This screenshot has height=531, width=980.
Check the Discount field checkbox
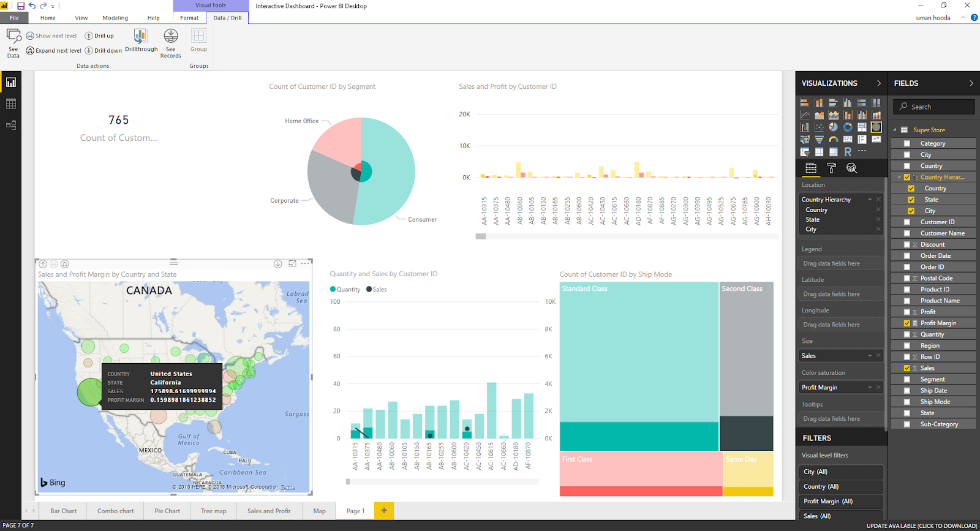(x=907, y=244)
